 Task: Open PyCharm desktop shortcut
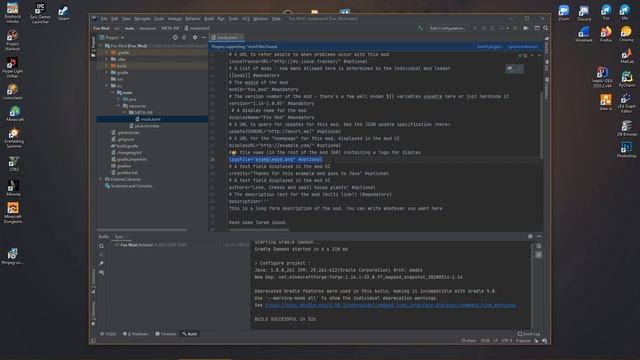point(627,79)
